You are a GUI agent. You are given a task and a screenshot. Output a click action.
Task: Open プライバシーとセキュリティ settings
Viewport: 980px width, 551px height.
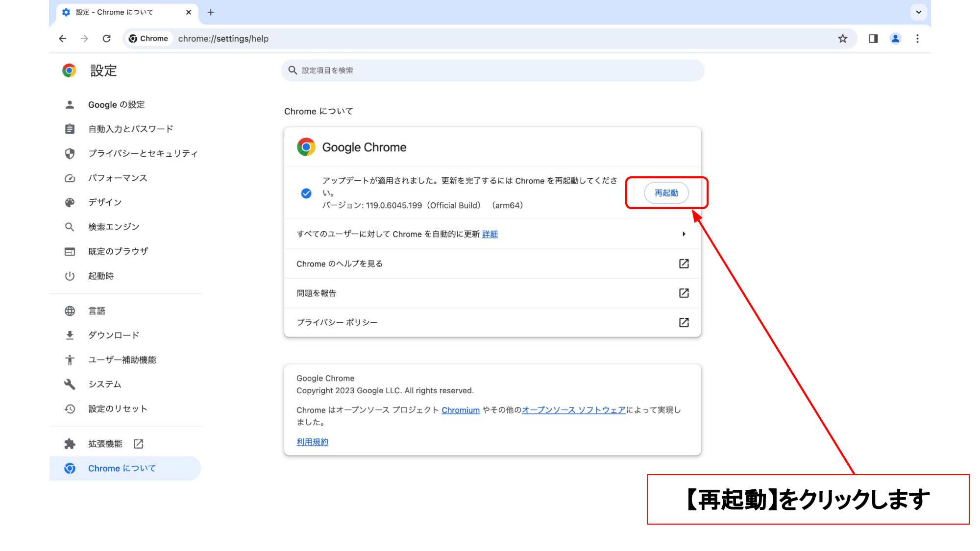pos(143,153)
